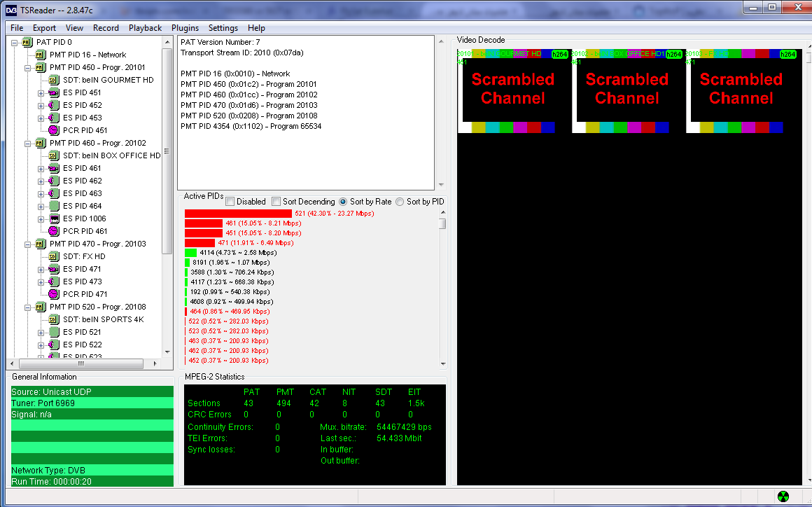Viewport: 812px width, 507px height.
Task: Click the PMT PID 470 table icon
Action: [x=41, y=244]
